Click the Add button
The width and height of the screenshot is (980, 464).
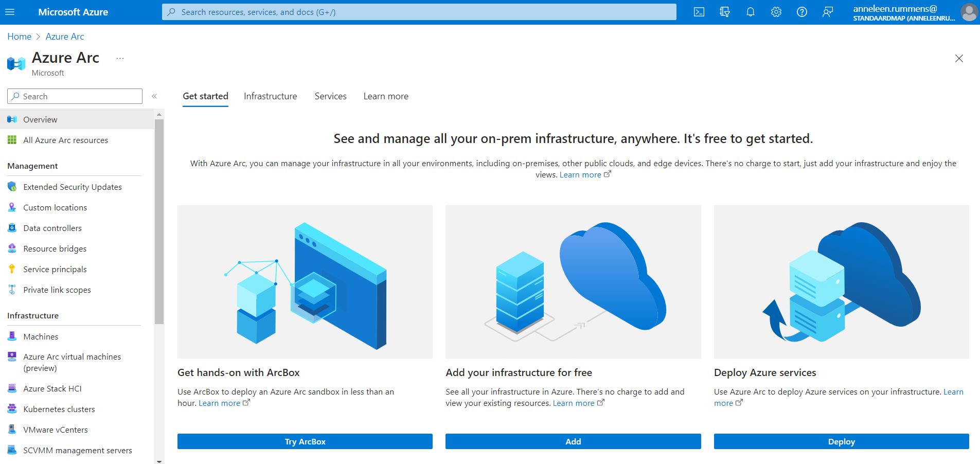[x=573, y=441]
